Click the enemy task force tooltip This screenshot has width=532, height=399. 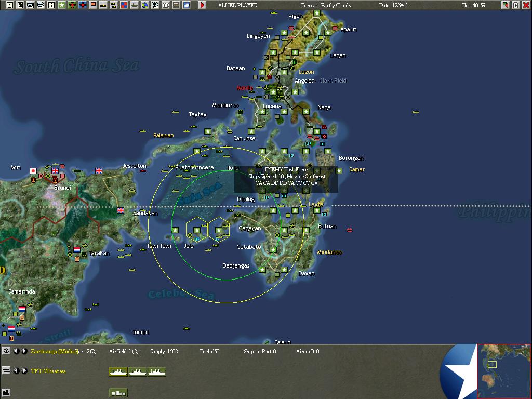pyautogui.click(x=286, y=179)
